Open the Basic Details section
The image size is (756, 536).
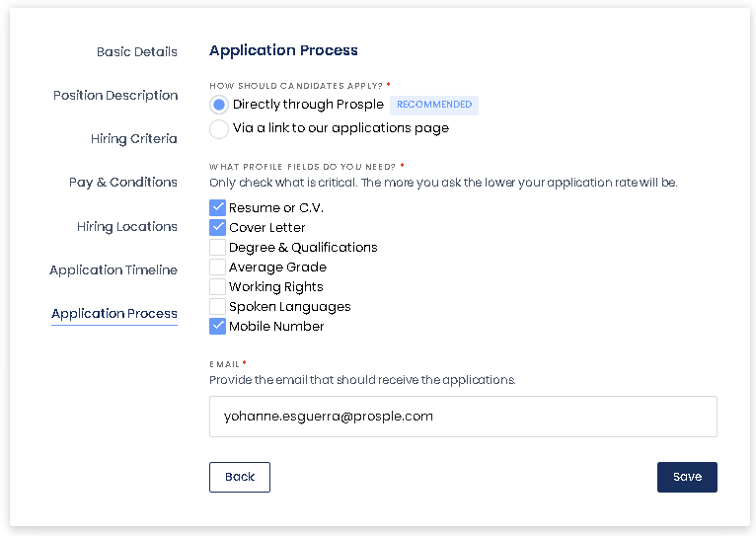pyautogui.click(x=136, y=52)
